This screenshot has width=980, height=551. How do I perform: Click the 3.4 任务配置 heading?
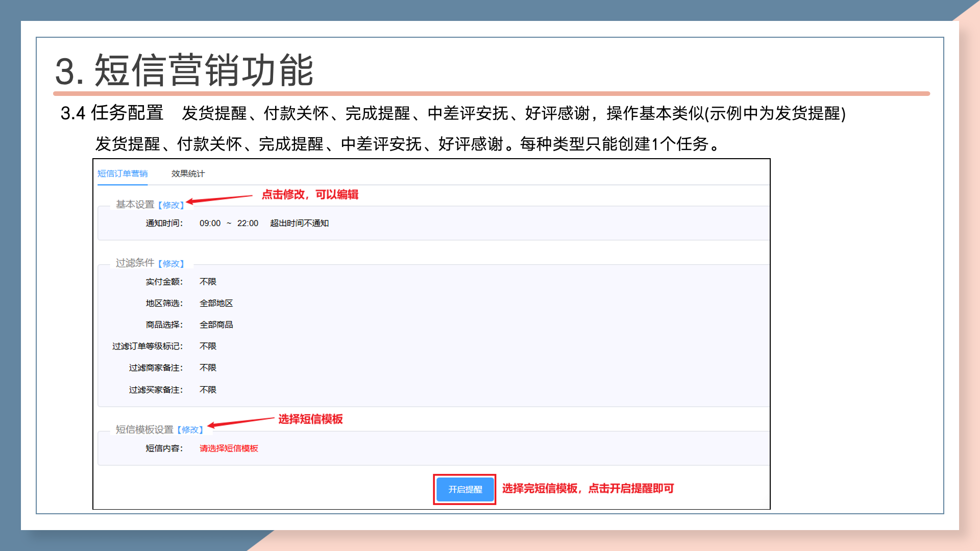112,113
